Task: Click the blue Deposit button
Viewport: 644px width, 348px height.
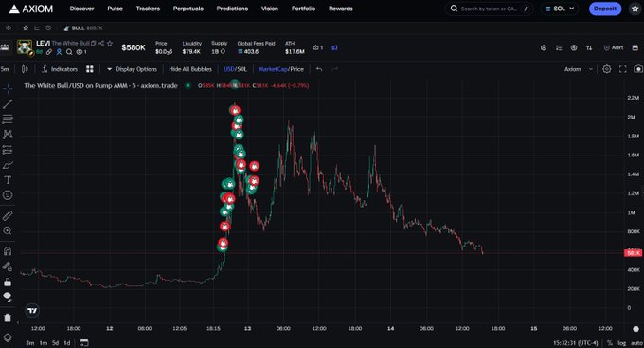Action: [x=605, y=9]
